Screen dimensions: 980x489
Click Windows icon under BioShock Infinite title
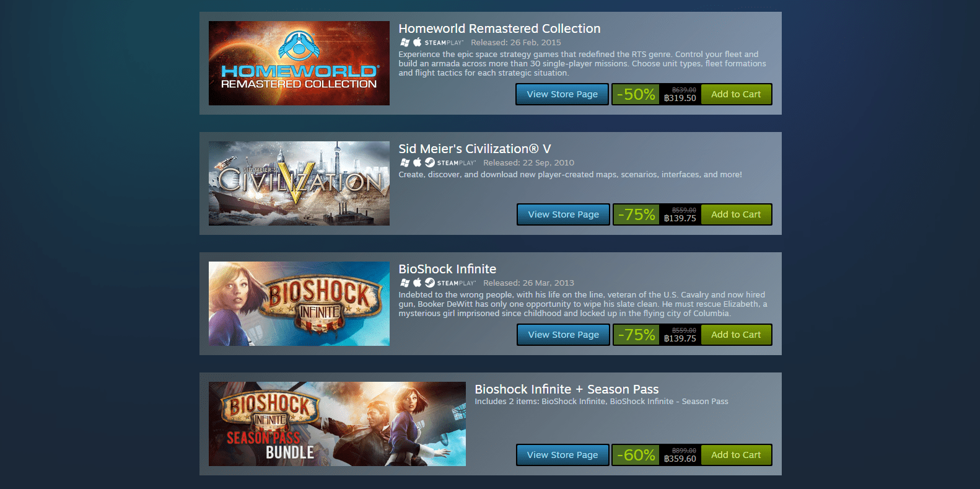point(405,283)
